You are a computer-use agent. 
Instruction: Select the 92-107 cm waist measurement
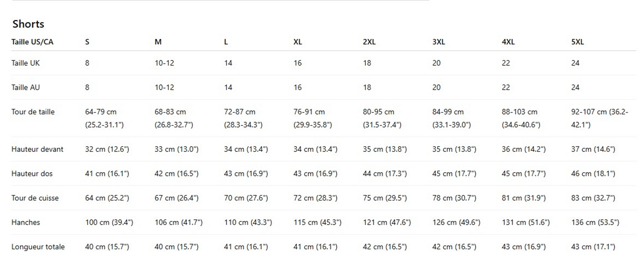click(599, 118)
